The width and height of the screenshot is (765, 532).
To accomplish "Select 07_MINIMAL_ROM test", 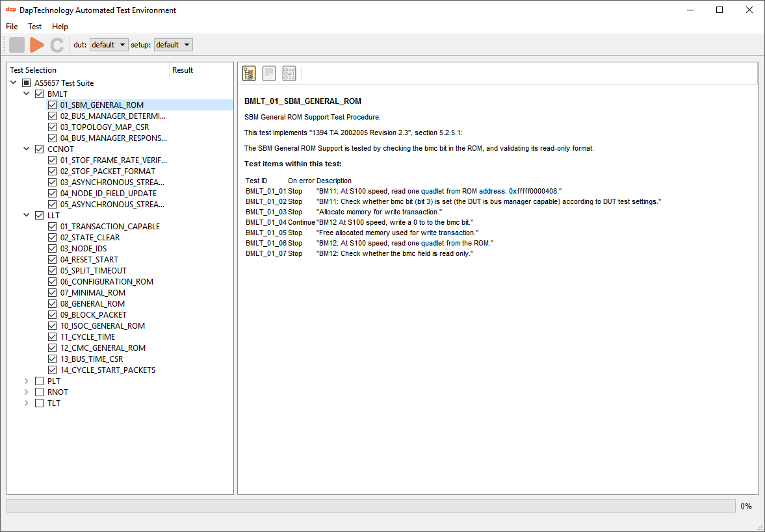I will 93,292.
